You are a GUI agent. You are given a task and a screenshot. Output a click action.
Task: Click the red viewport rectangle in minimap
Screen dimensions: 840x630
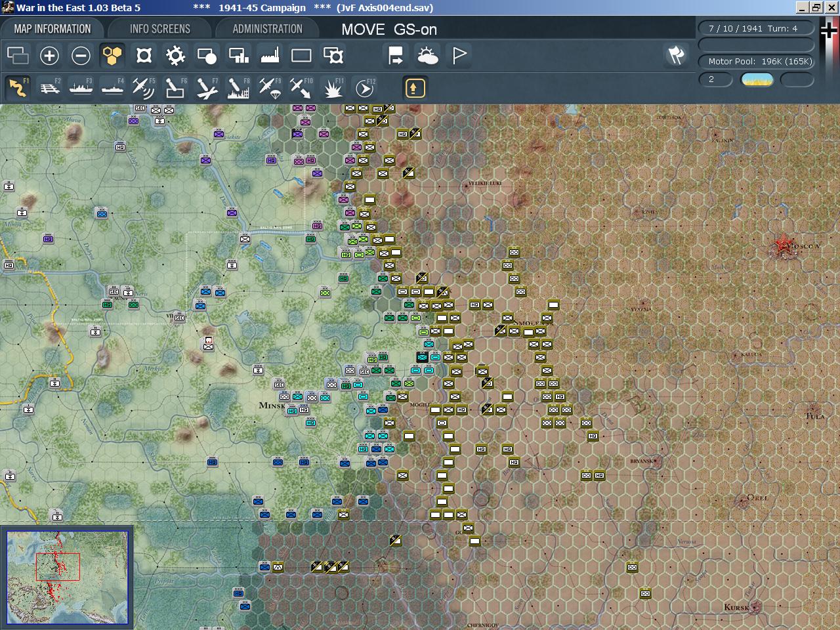point(58,567)
